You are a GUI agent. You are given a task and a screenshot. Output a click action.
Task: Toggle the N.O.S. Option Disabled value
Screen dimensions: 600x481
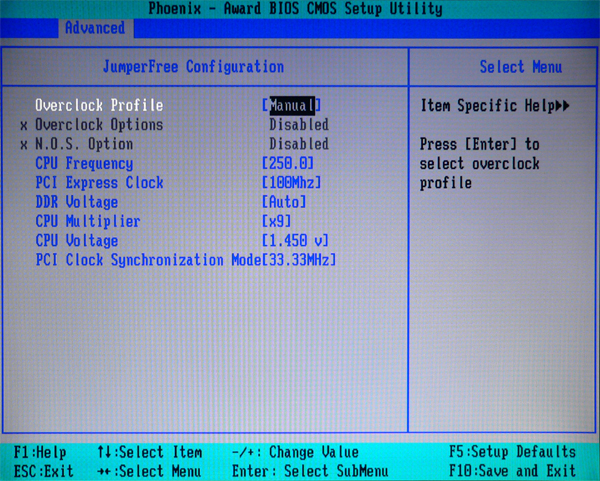click(x=298, y=144)
